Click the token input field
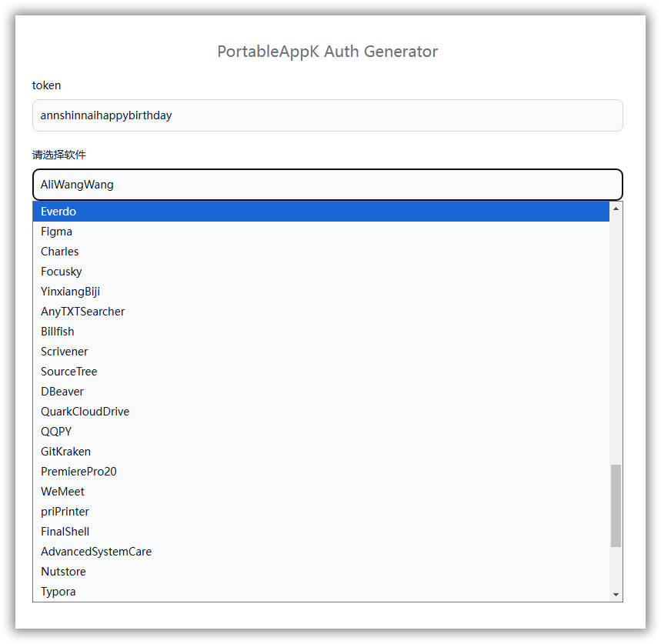Screen dimensions: 661x644 click(327, 115)
